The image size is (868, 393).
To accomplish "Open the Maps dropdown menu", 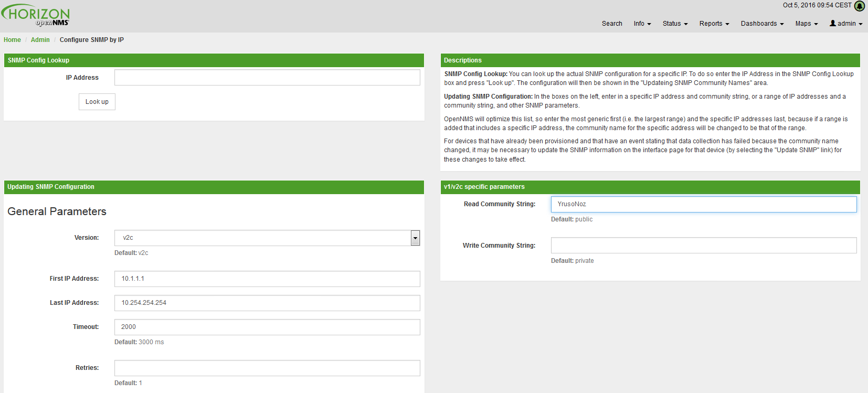I will pyautogui.click(x=806, y=24).
